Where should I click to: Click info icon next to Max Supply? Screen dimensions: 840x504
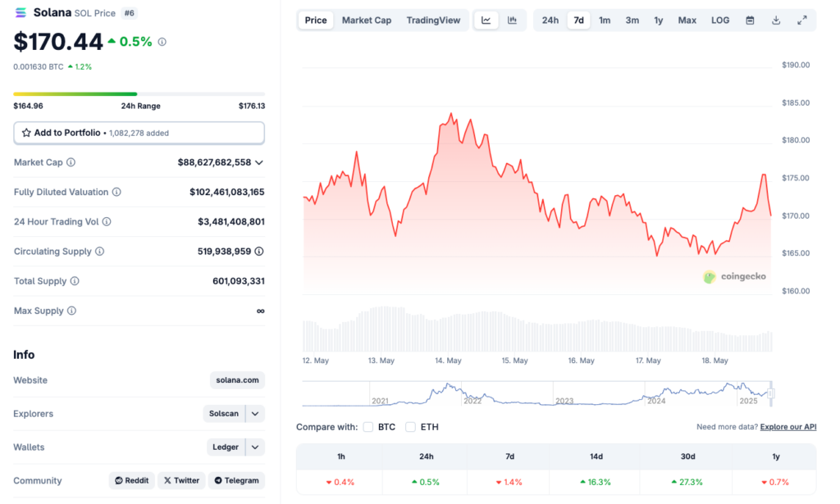coord(71,311)
